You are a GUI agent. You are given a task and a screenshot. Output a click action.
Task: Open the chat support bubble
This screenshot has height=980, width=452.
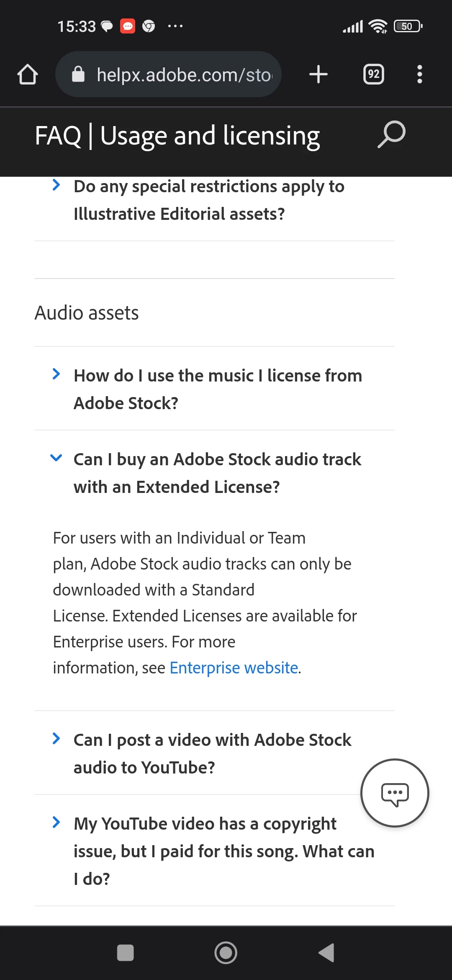tap(395, 793)
